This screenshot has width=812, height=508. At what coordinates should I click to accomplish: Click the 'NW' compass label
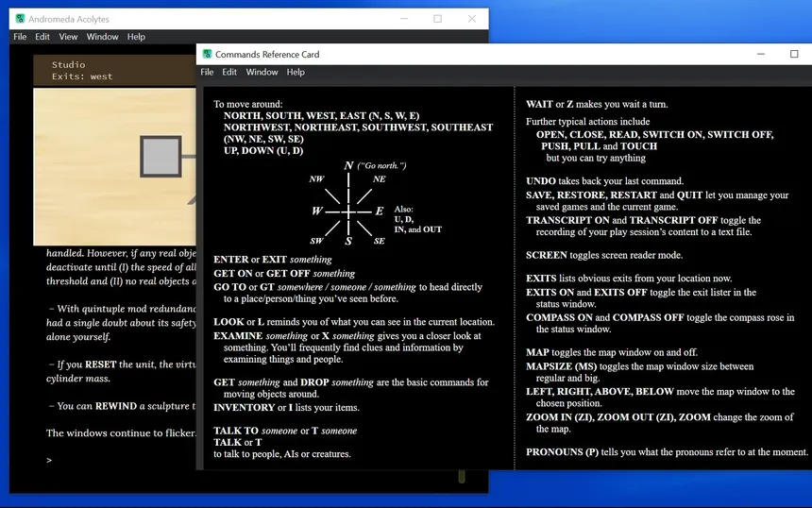316,179
